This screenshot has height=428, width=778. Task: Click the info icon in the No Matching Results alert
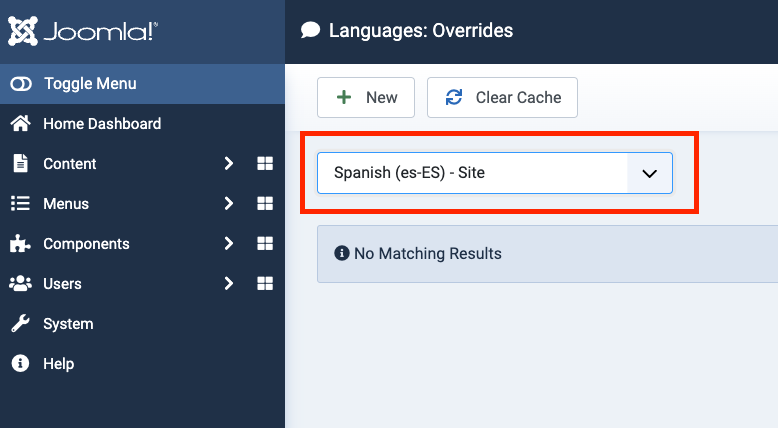pos(342,254)
